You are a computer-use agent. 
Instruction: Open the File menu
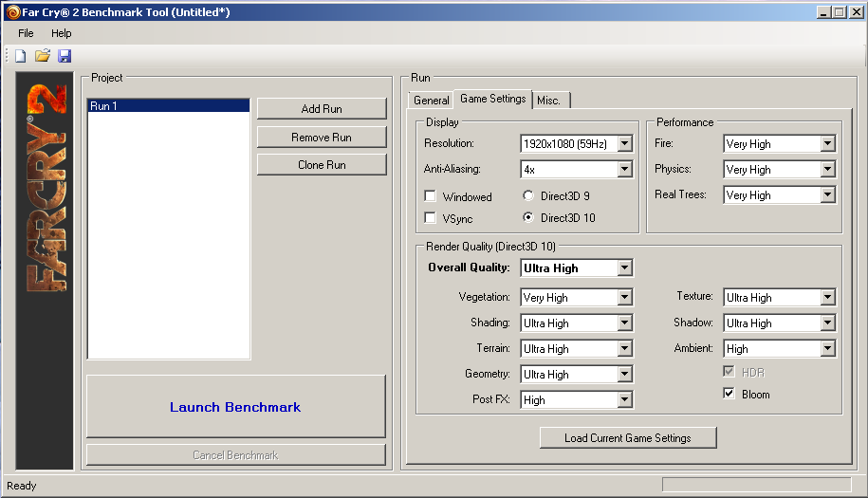pyautogui.click(x=26, y=33)
